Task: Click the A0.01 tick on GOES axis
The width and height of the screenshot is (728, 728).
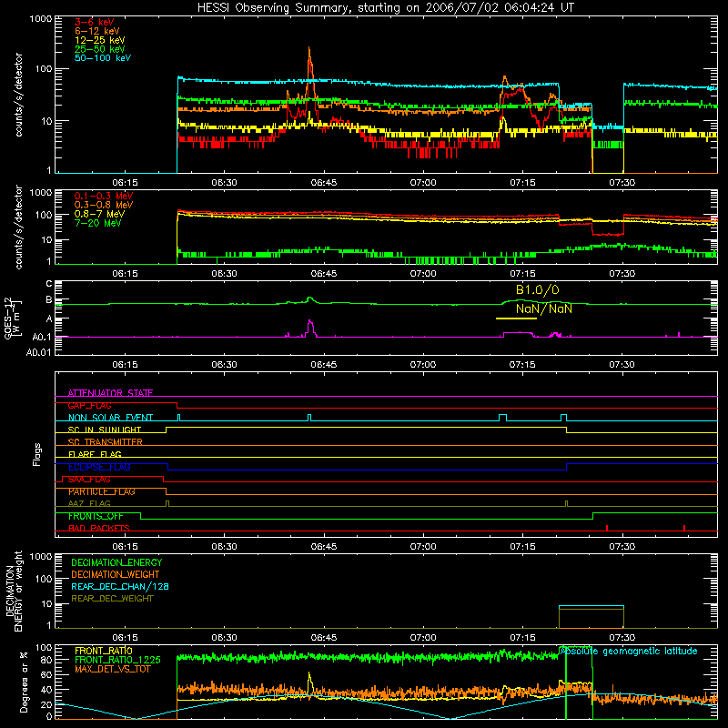Action: coord(39,352)
